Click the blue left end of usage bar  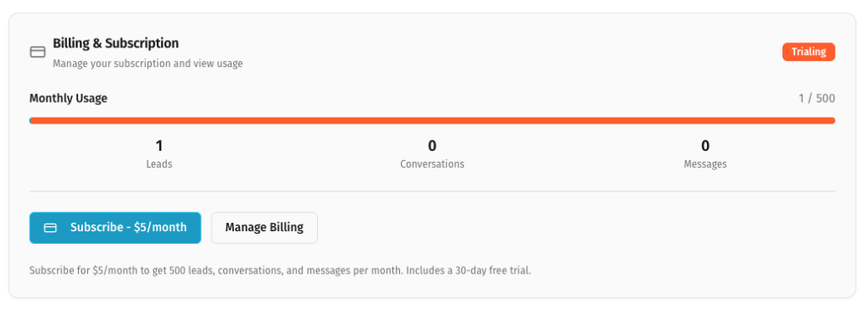pos(31,120)
